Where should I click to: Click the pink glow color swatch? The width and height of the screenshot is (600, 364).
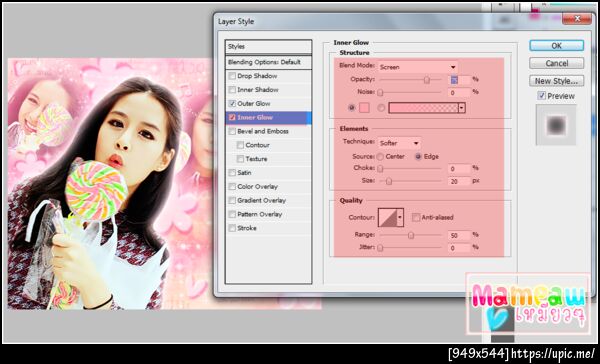364,108
